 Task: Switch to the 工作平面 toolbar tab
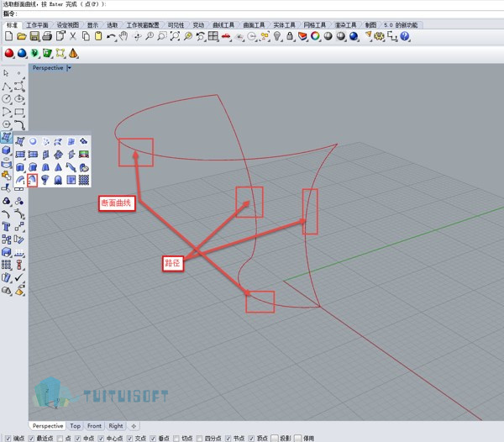pyautogui.click(x=37, y=24)
